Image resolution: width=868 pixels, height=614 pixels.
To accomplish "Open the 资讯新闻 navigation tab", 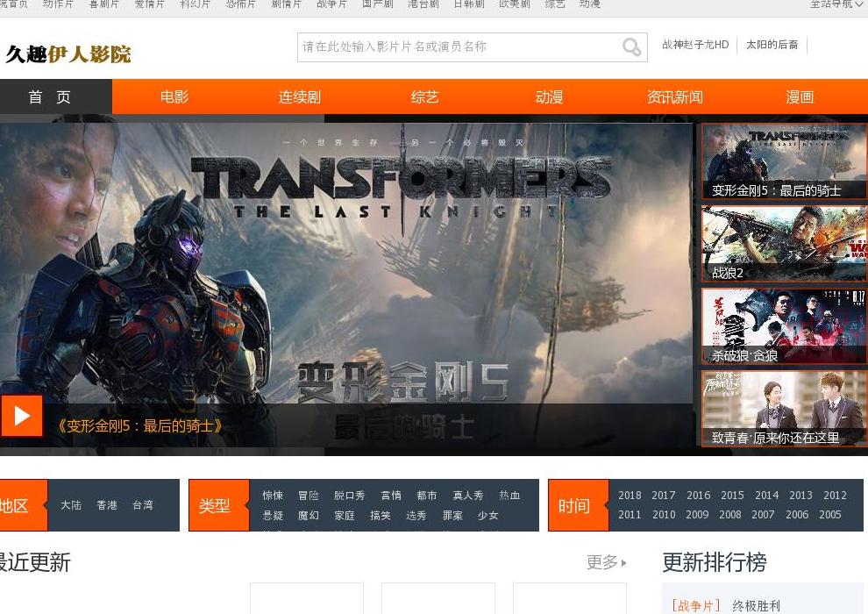I will tap(675, 96).
